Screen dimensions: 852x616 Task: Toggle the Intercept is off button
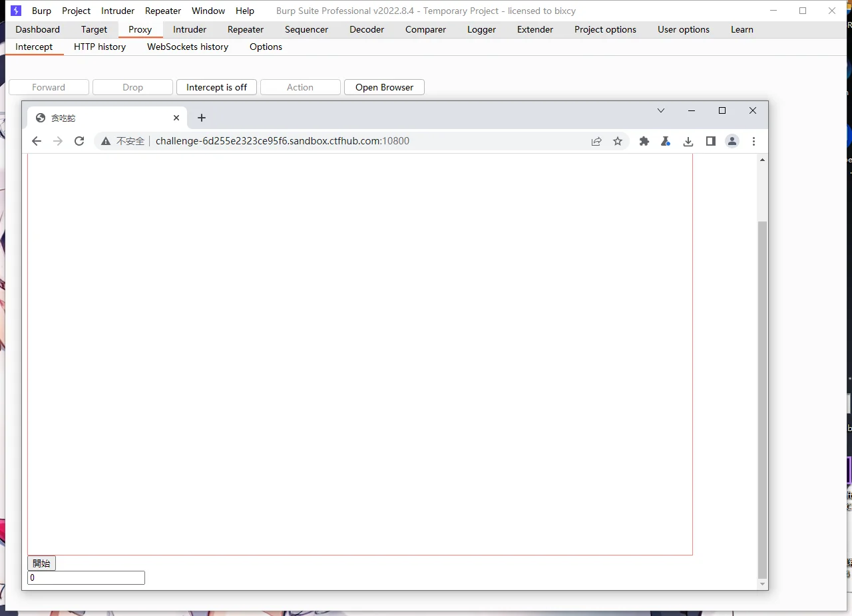(216, 87)
